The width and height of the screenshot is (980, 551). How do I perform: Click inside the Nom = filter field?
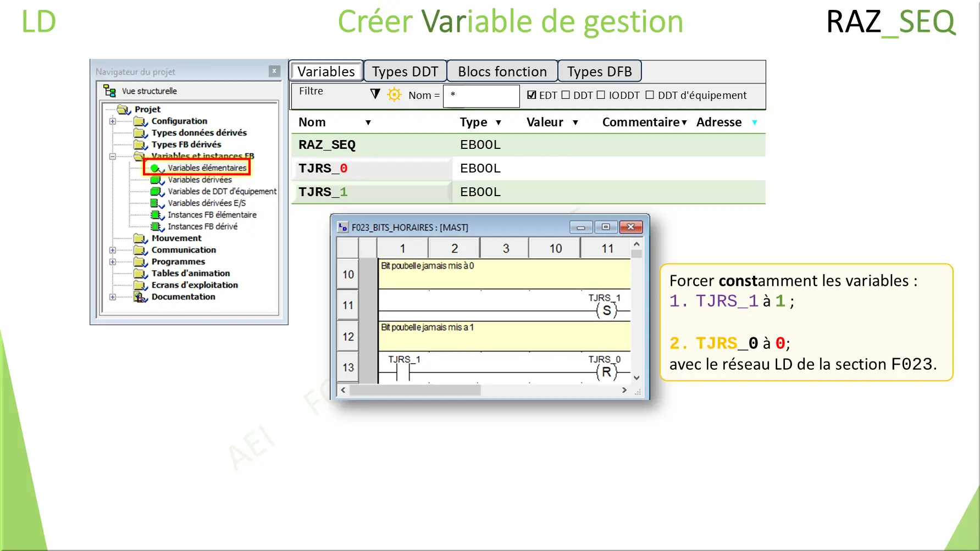tap(481, 96)
